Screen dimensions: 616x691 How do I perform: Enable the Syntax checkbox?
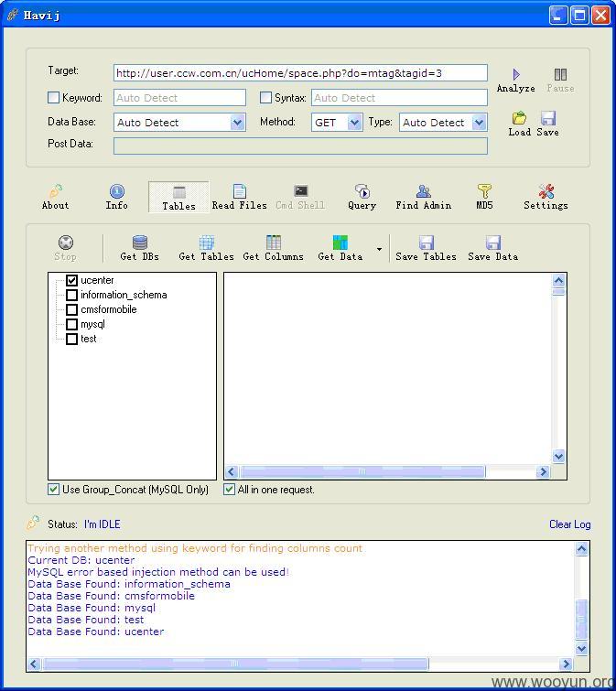coord(265,97)
